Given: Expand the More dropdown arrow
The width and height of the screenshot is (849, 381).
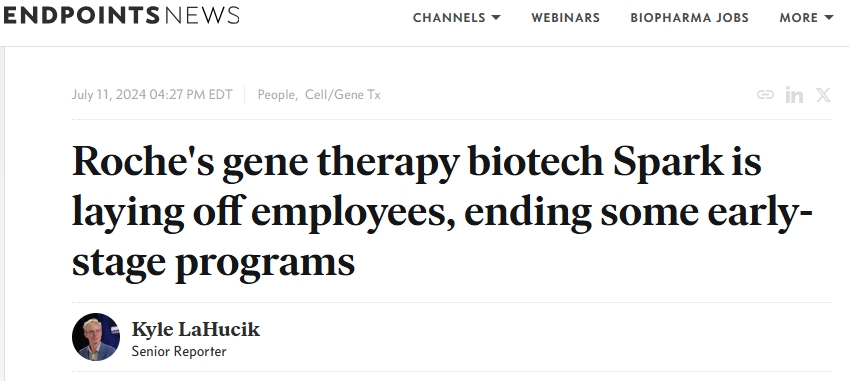Looking at the screenshot, I should point(828,17).
